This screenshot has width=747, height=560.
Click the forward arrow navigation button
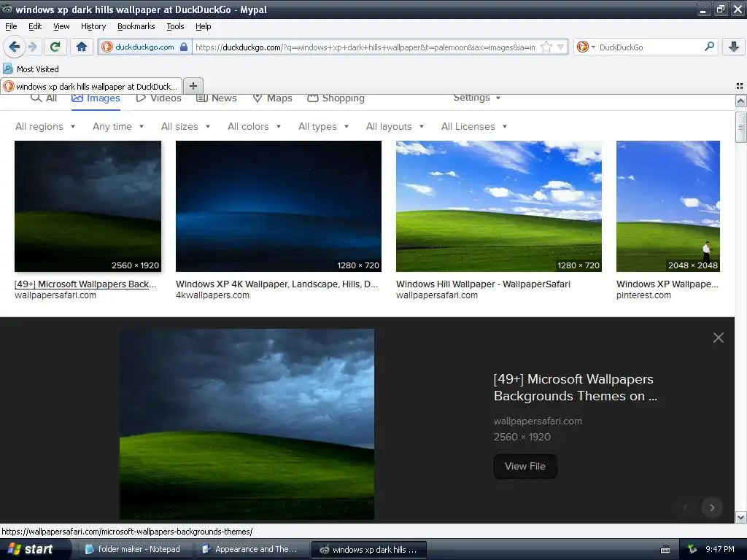[33, 47]
